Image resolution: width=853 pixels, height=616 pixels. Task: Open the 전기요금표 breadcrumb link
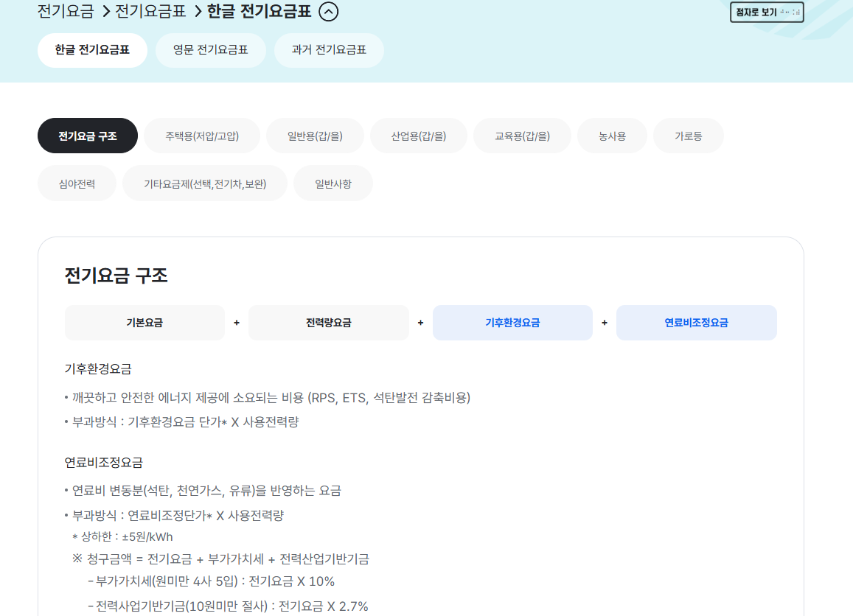click(x=150, y=11)
